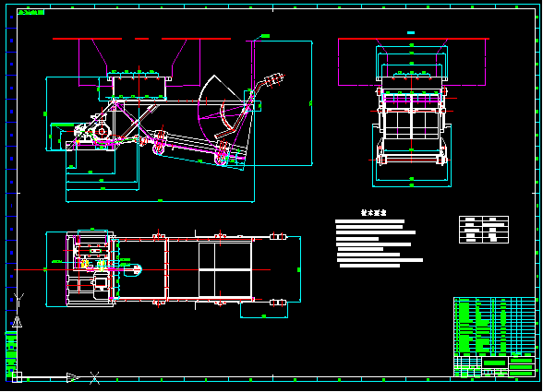Select the handlebar grip in side view
Viewport: 543px width, 392px height.
[274, 80]
